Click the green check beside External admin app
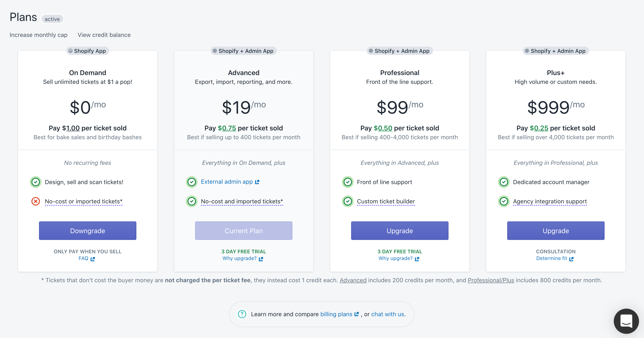Image resolution: width=644 pixels, height=338 pixels. (192, 182)
